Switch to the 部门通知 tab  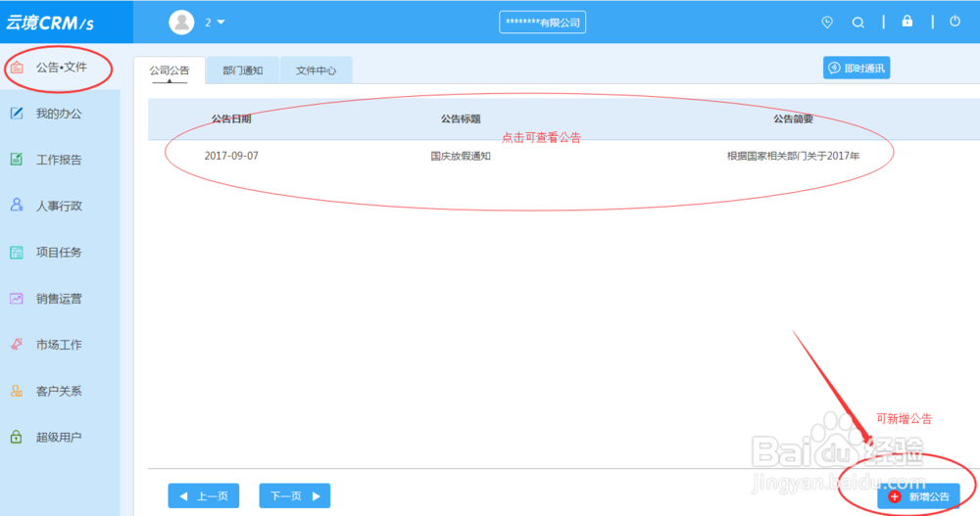point(242,70)
